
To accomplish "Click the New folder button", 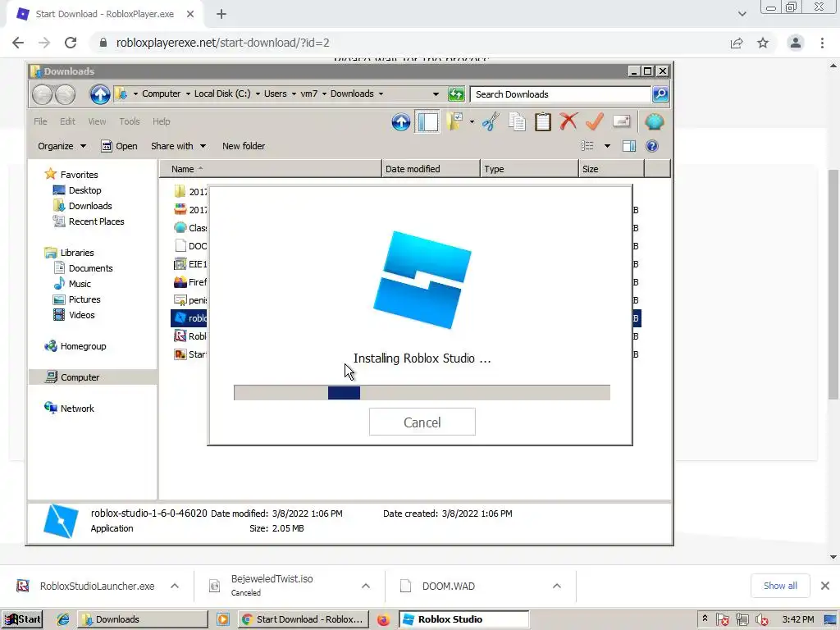I will coord(243,146).
